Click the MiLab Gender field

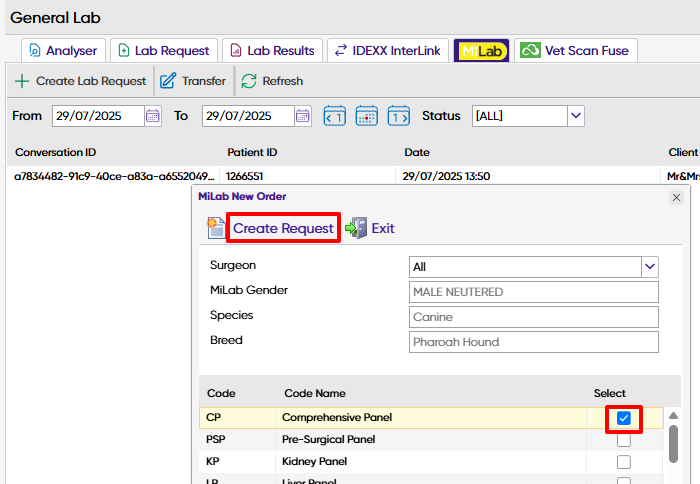533,292
